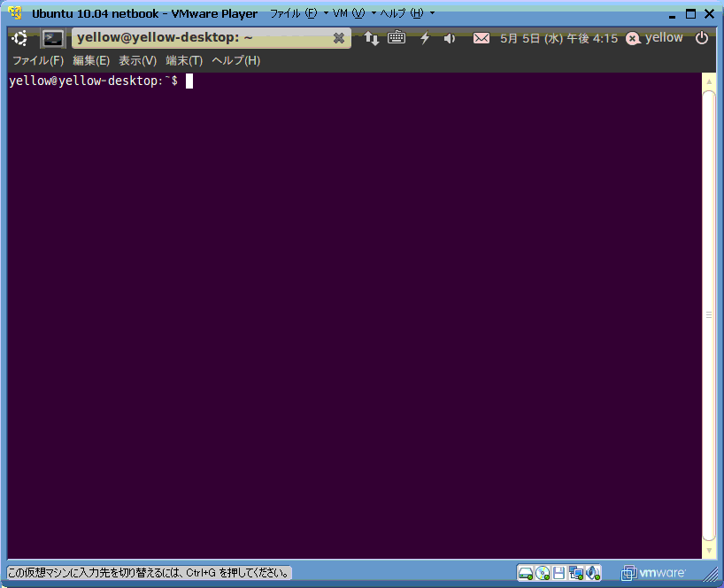Open VMware Player ヘルプ(H) dropdown
The height and width of the screenshot is (588, 724).
(x=407, y=13)
